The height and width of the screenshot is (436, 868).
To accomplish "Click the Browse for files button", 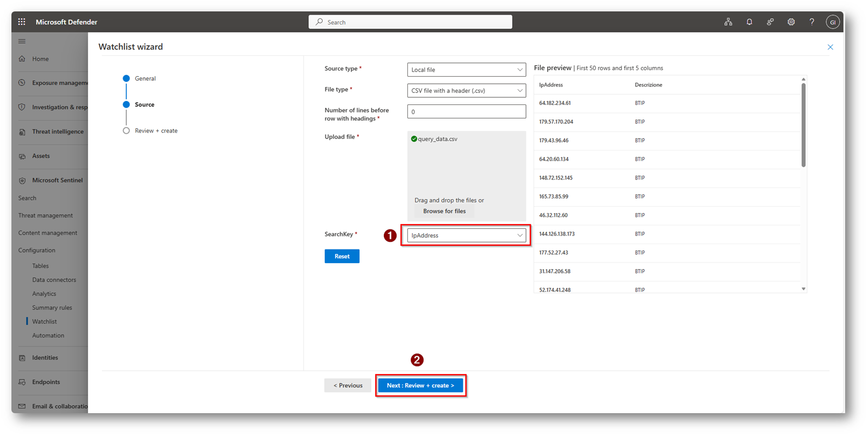I will [x=444, y=211].
